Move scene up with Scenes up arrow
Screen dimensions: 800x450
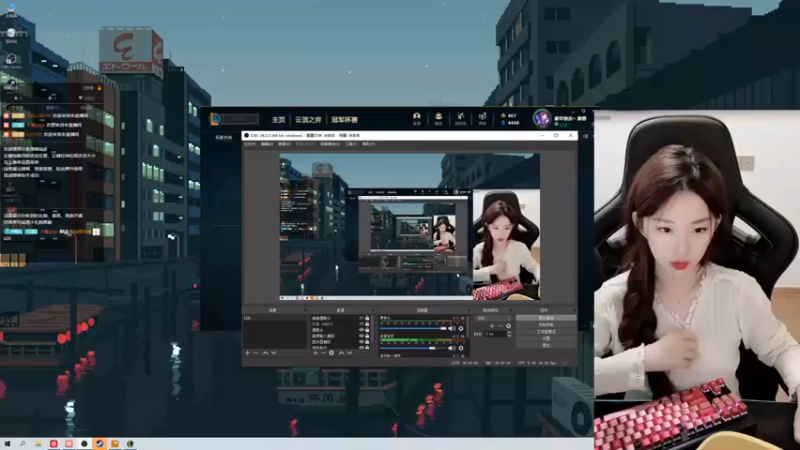[265, 353]
